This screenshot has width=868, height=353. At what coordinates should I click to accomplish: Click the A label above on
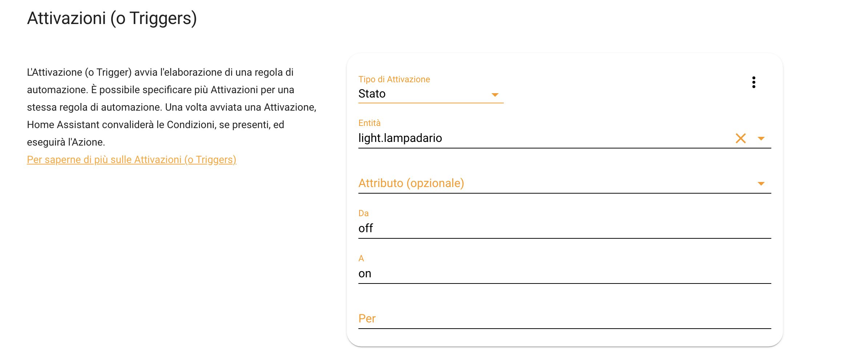coord(361,258)
